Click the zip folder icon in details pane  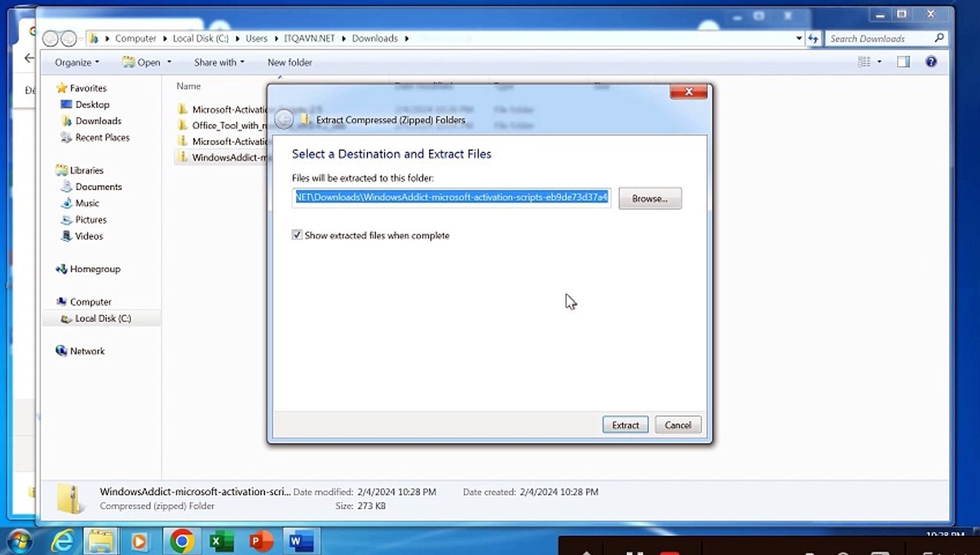(x=71, y=499)
